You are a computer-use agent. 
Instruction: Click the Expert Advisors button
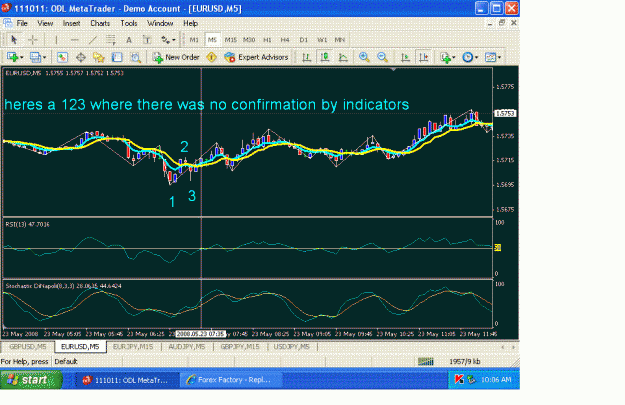click(x=256, y=57)
